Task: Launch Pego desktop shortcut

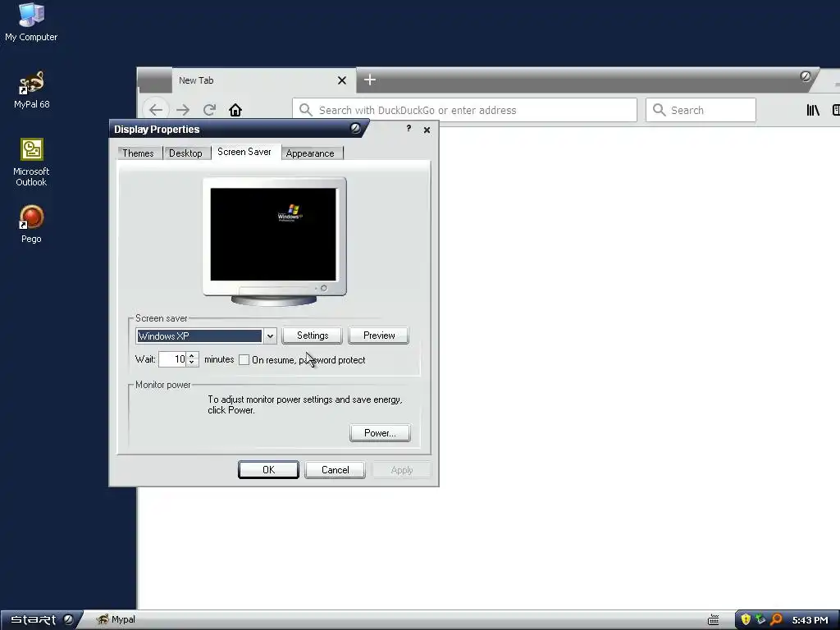Action: [31, 224]
